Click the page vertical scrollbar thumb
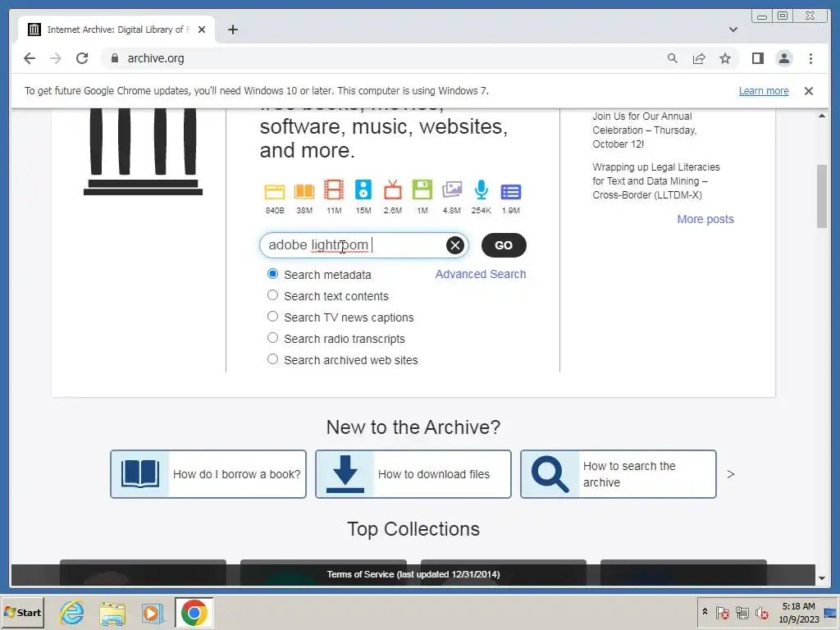Viewport: 840px width, 630px height. [822, 196]
